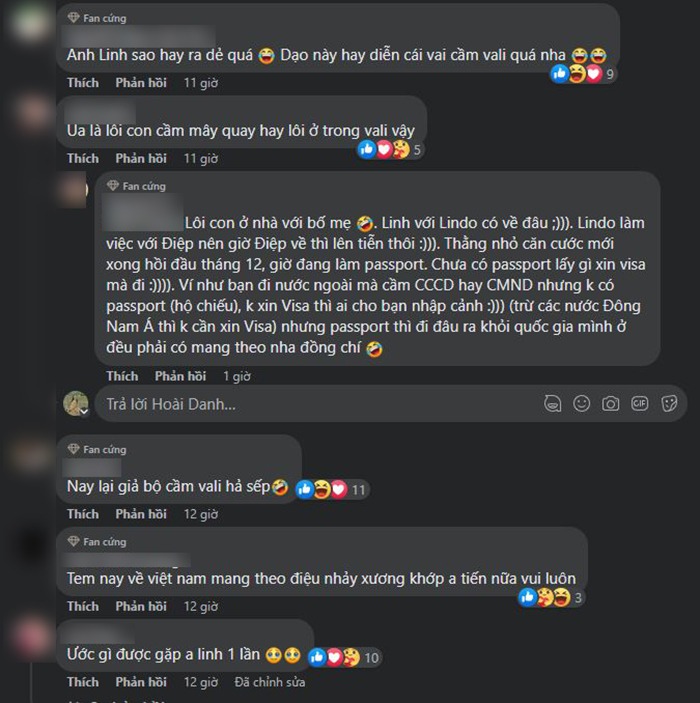700x703 pixels.
Task: Open emoji picker in reply box
Action: [581, 404]
